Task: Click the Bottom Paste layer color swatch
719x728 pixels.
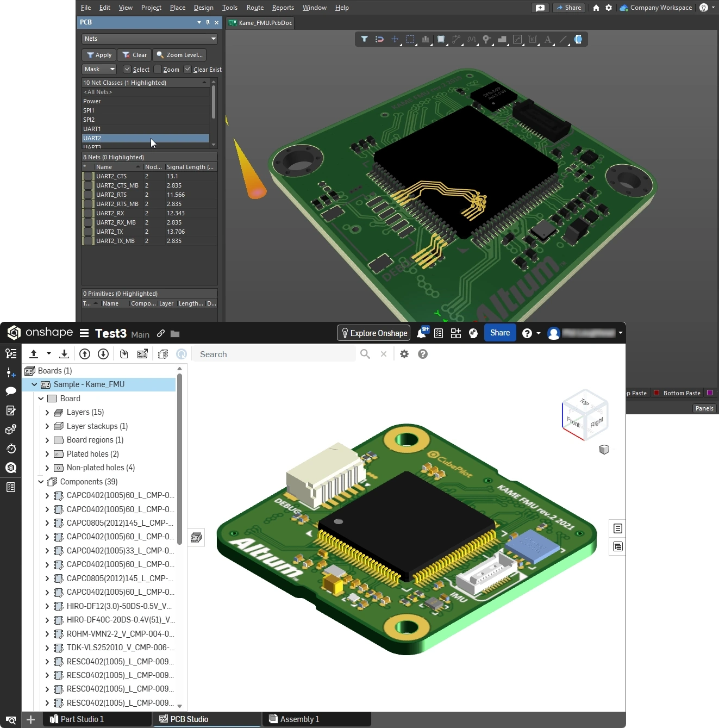Action: [x=657, y=393]
